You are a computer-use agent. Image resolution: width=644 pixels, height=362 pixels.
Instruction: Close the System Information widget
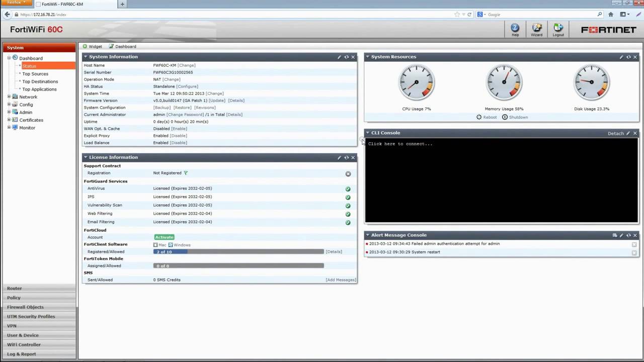click(x=353, y=57)
